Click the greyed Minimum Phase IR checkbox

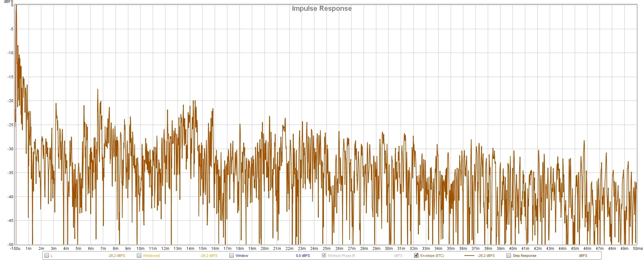point(324,255)
